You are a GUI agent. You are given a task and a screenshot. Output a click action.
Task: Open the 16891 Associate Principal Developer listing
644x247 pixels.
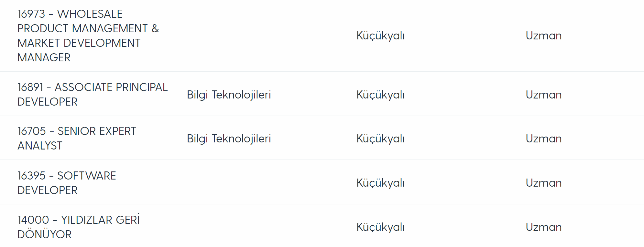(x=93, y=94)
